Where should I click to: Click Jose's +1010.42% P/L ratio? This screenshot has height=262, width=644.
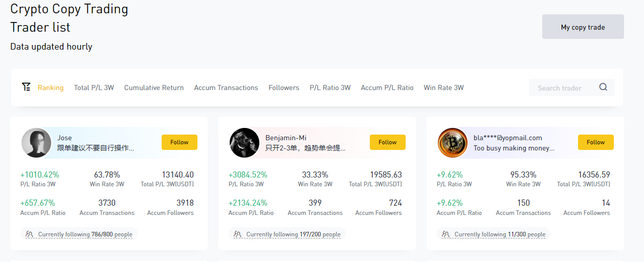40,174
